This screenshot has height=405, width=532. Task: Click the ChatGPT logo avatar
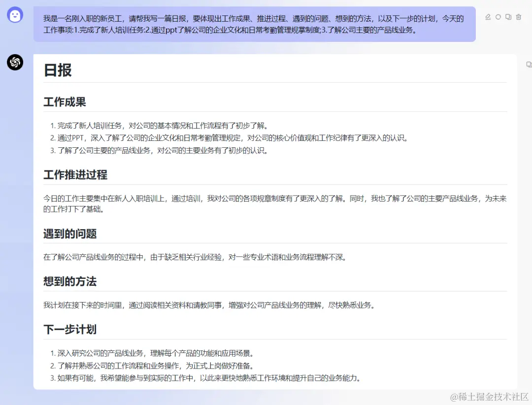tap(15, 63)
